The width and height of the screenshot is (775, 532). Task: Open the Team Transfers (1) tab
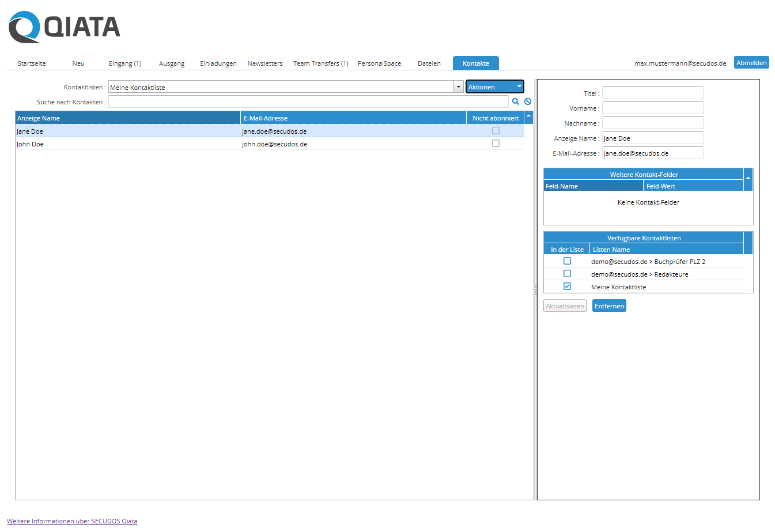pyautogui.click(x=320, y=63)
